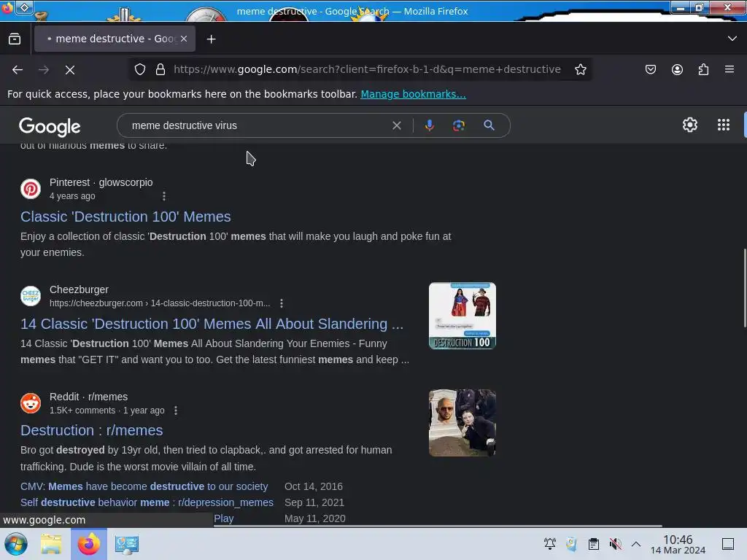This screenshot has width=747, height=560.
Task: Click the Pinterest favicon
Action: click(x=31, y=189)
